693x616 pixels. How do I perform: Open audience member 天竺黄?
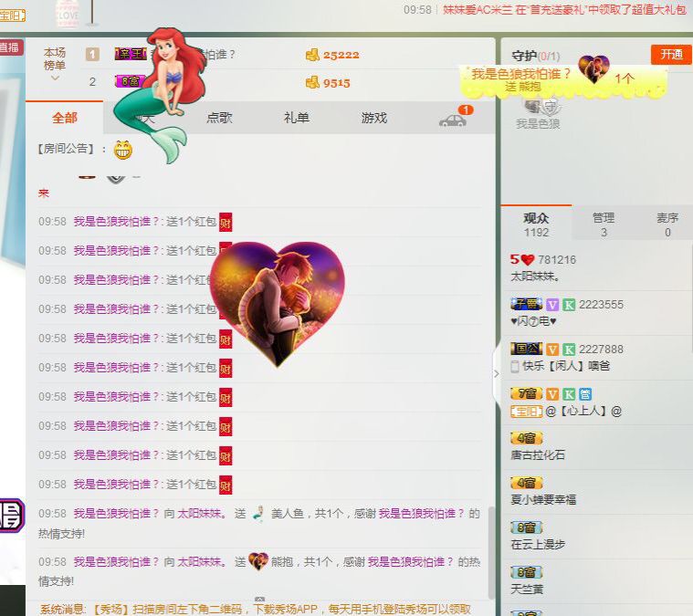[x=527, y=589]
